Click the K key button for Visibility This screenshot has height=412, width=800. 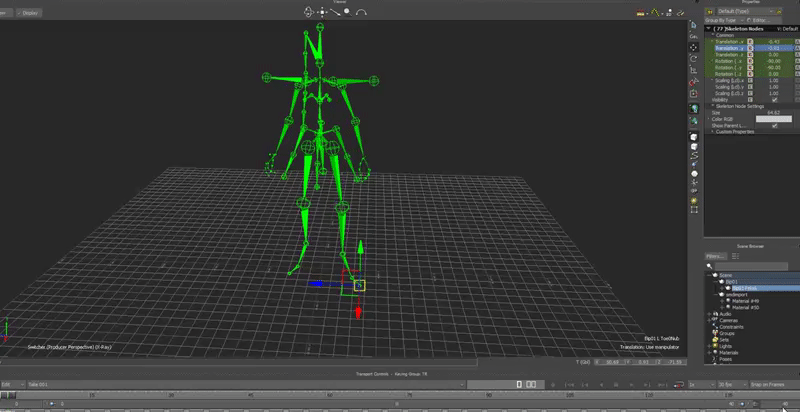751,100
